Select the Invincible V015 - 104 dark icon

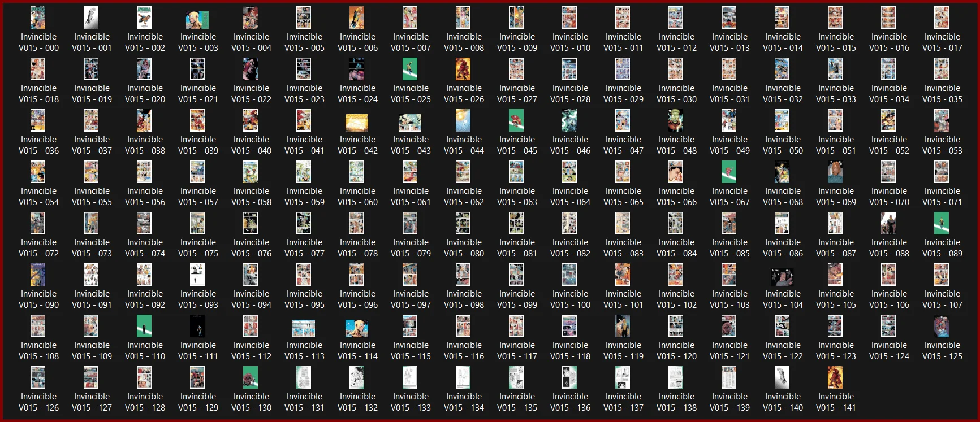coord(782,277)
